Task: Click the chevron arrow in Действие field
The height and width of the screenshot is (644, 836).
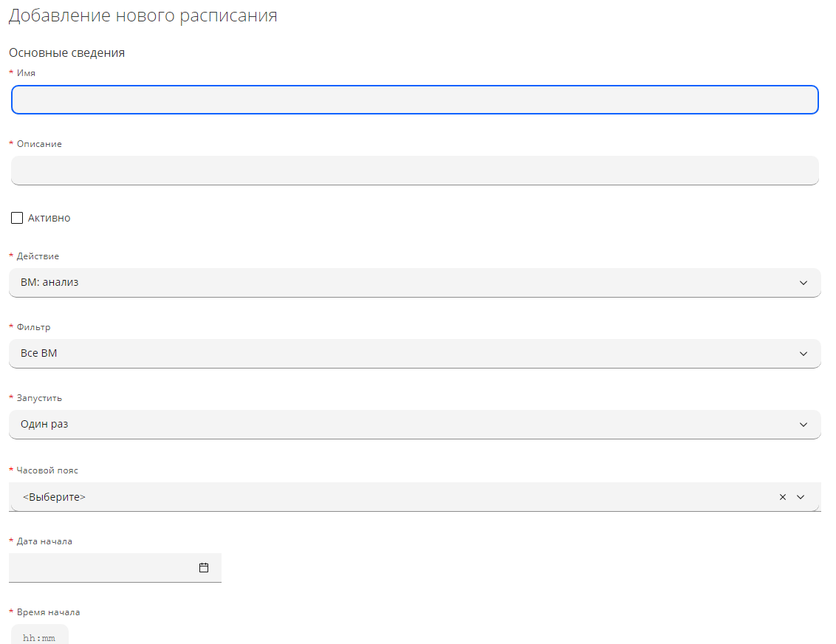Action: click(x=804, y=283)
